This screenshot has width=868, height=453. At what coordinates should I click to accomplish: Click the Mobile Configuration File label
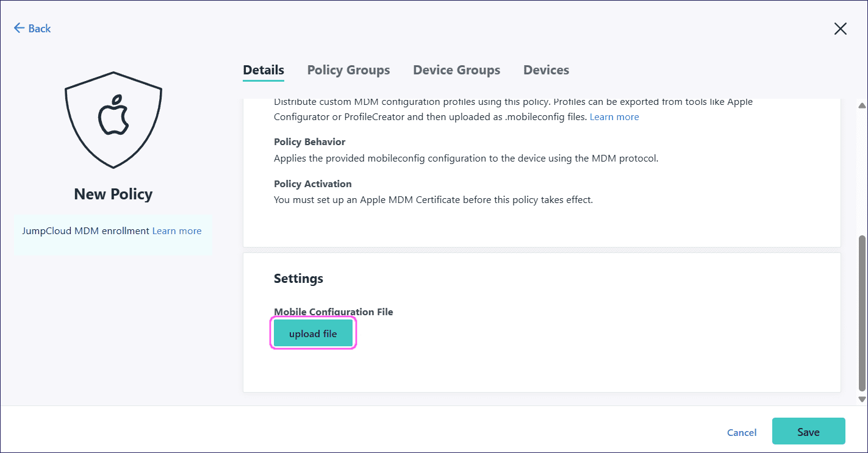coord(333,312)
